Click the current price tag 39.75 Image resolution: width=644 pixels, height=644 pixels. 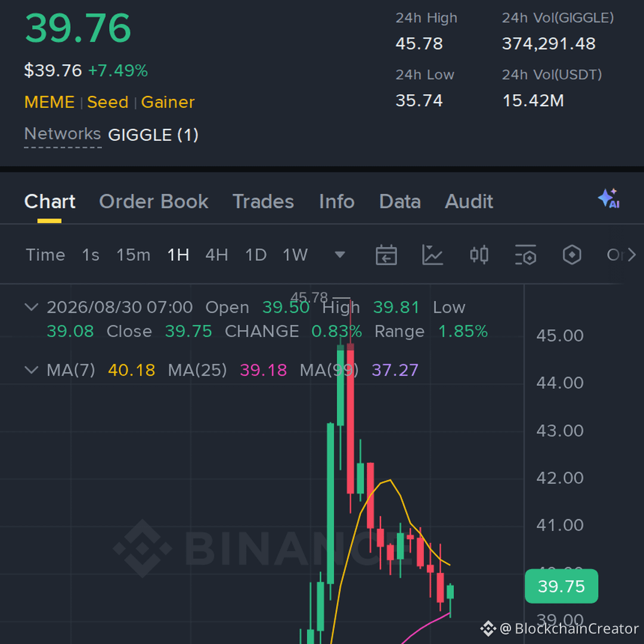[561, 586]
